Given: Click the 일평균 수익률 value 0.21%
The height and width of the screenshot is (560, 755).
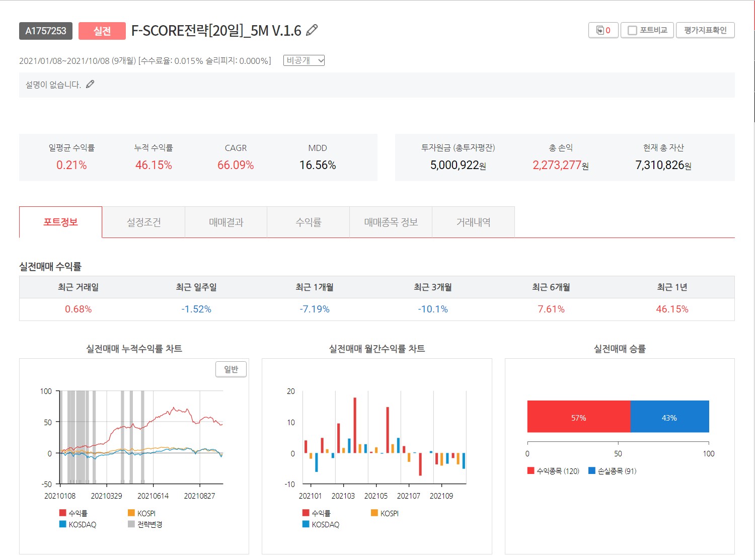Looking at the screenshot, I should [71, 165].
